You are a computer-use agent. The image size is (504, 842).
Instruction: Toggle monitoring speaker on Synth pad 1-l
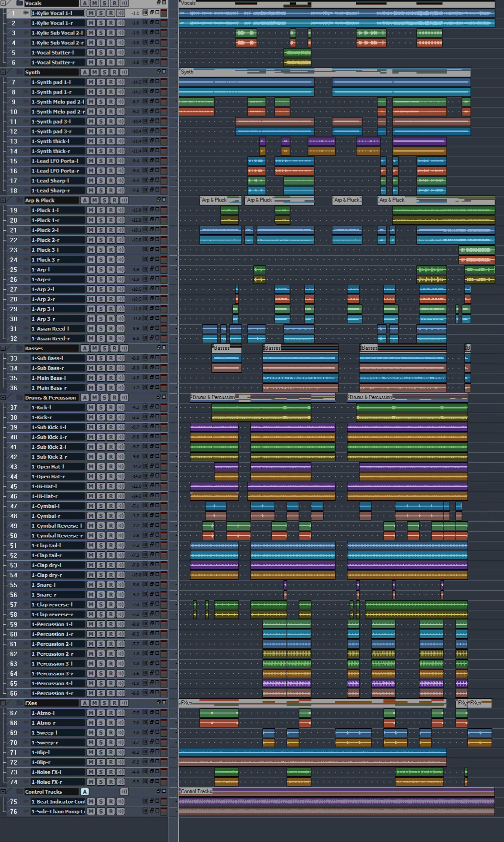(120, 82)
